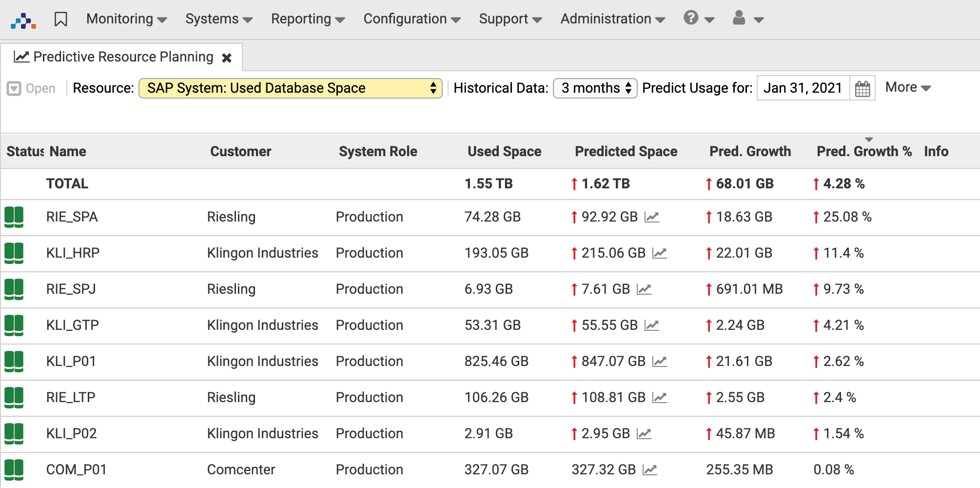Edit the Predict Usage for date field
980x488 pixels.
click(802, 88)
